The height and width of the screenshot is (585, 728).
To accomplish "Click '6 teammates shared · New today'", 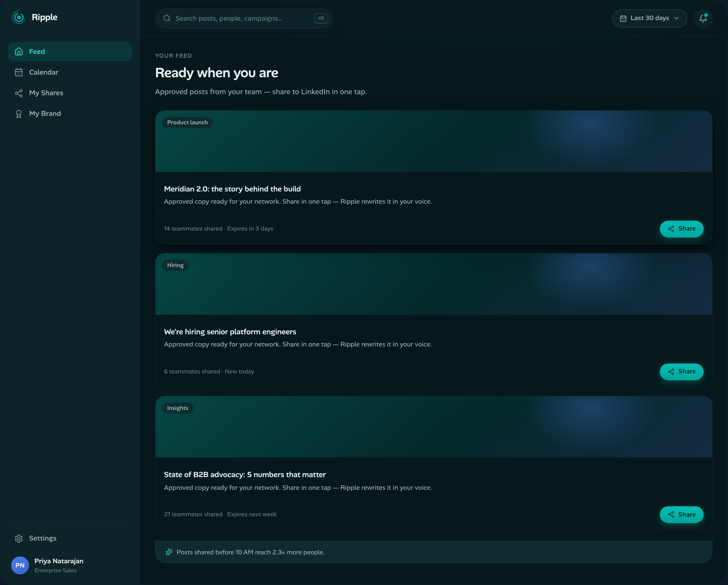I will (x=209, y=371).
